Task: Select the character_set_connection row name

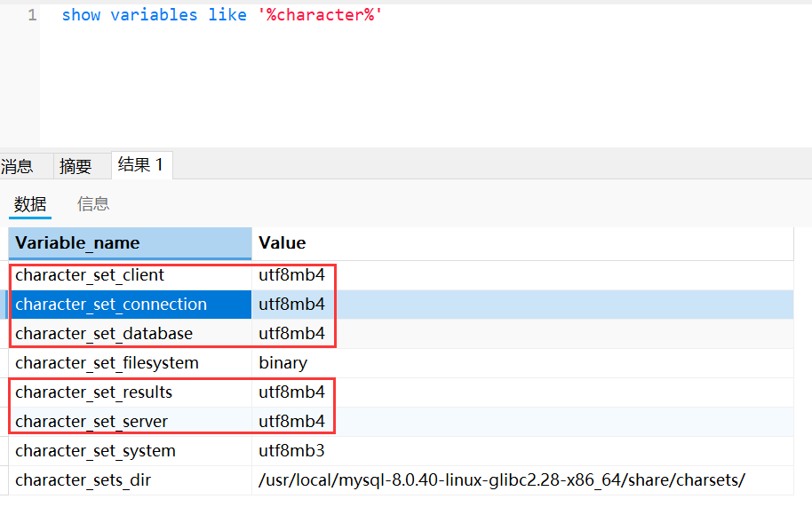Action: pos(111,305)
